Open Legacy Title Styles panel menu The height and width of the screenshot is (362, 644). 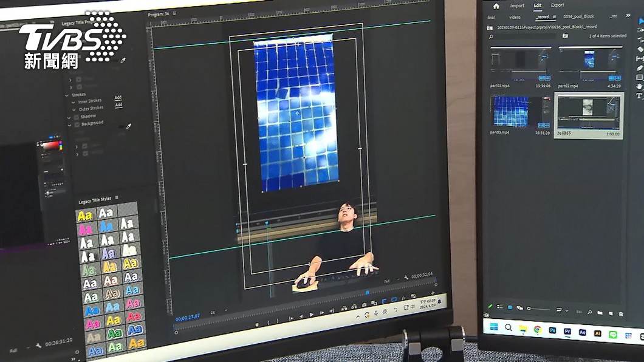[x=117, y=198]
